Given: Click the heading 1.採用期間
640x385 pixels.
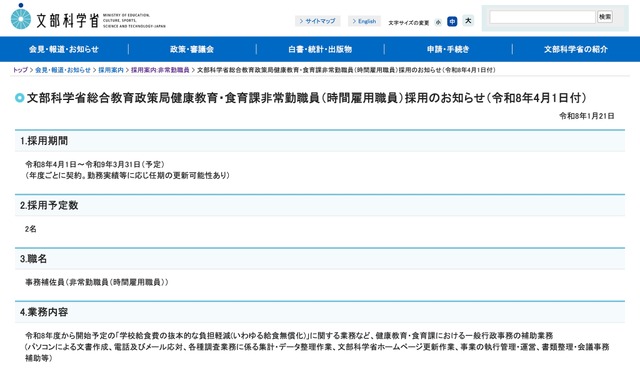Looking at the screenshot, I should click(x=44, y=141).
